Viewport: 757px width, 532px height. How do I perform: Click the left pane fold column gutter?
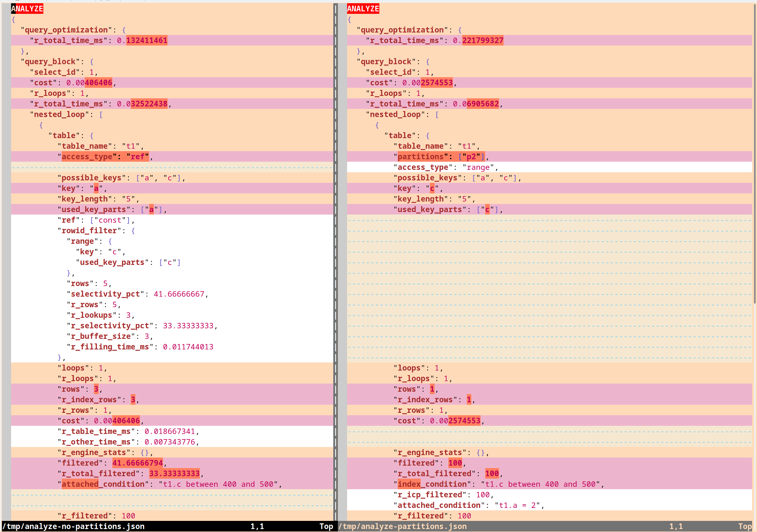tap(6, 264)
